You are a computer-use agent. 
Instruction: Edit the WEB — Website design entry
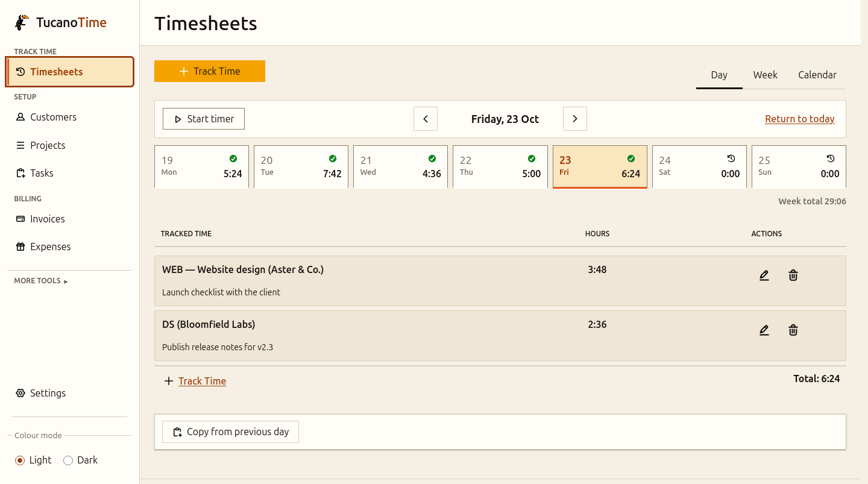764,275
